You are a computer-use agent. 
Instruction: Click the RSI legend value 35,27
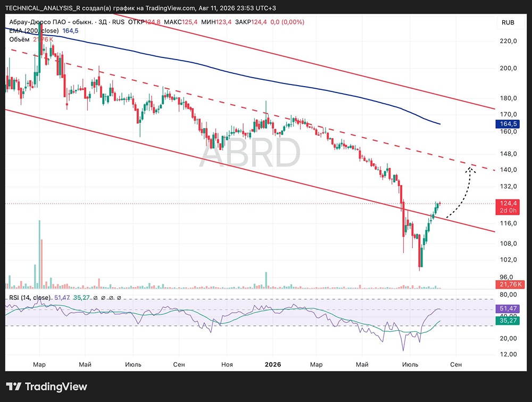(81, 298)
